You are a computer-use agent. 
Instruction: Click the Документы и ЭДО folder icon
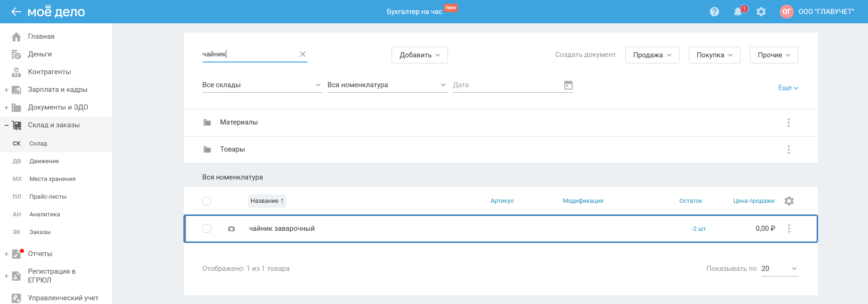(16, 108)
